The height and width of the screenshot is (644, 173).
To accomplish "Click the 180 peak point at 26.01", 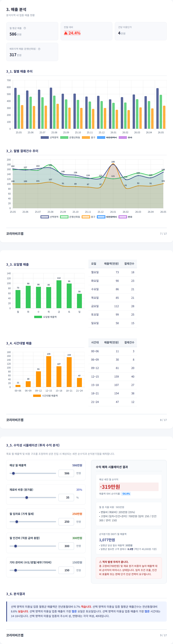I will 113,165.
